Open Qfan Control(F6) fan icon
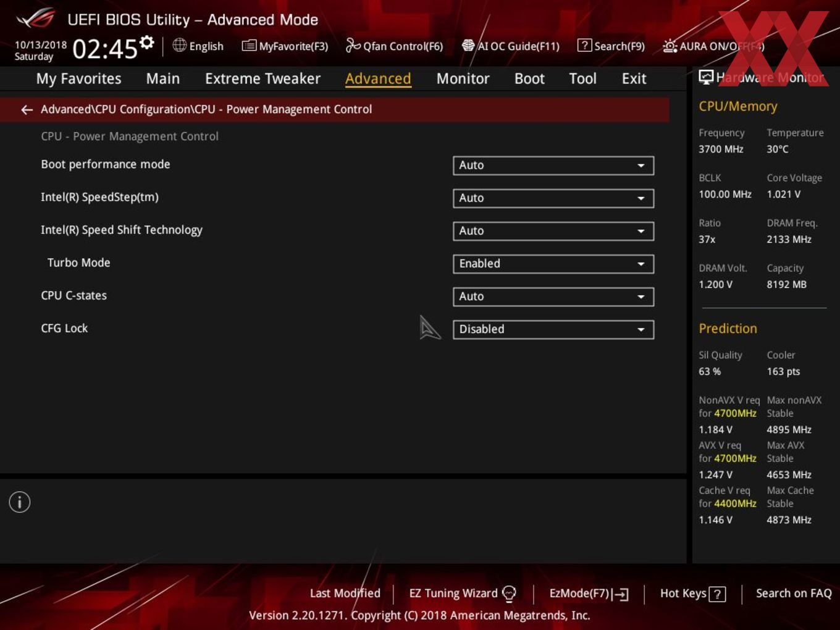The width and height of the screenshot is (840, 630). [x=353, y=45]
